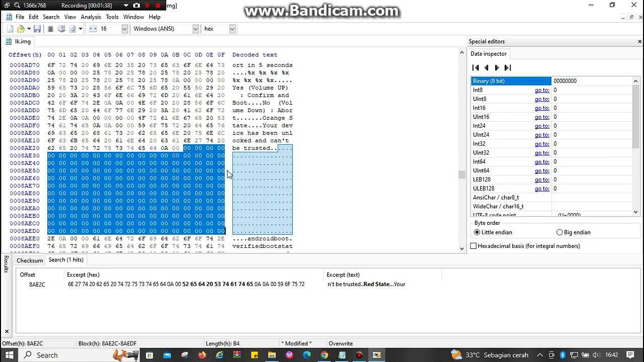Screen dimensions: 644x362
Task: Go to next byte in Data inspector
Action: (x=497, y=68)
